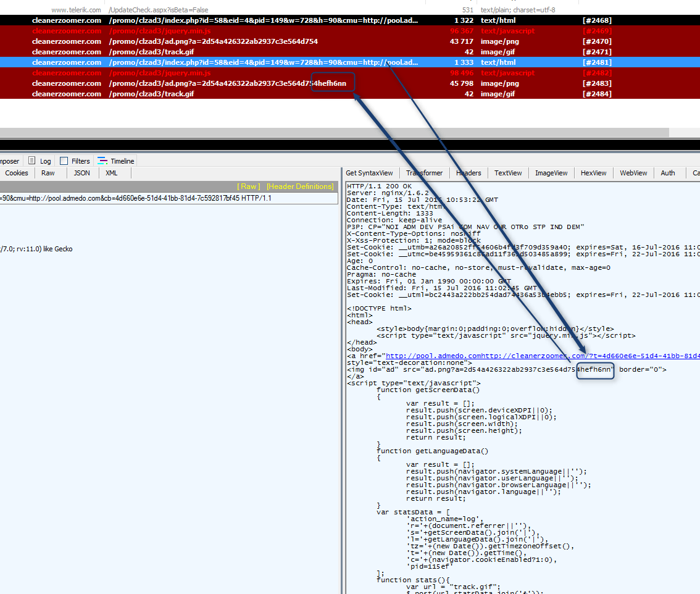The height and width of the screenshot is (594, 700).
Task: Click the 'HTTP/1.1 200 OK' response line
Action: click(379, 186)
